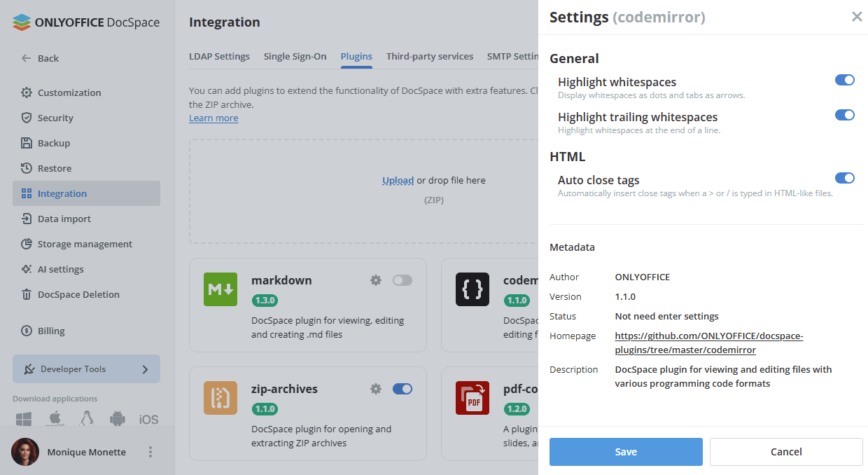Follow the Learn more link

click(x=213, y=118)
